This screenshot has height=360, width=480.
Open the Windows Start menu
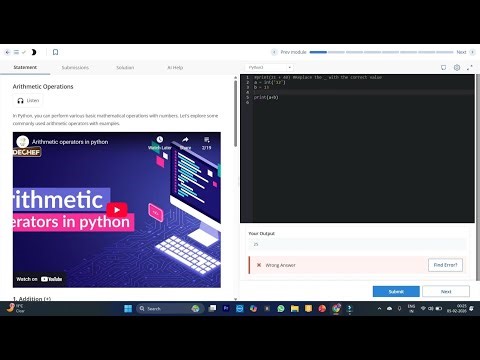pos(128,309)
